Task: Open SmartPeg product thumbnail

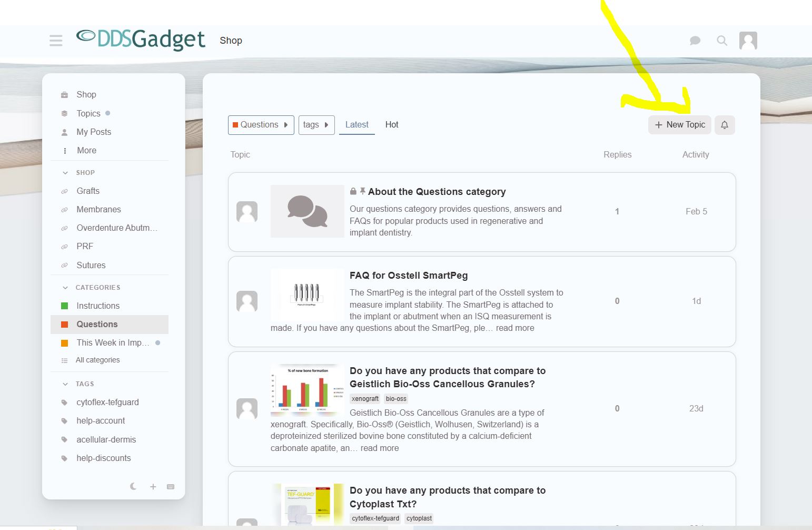Action: 308,295
